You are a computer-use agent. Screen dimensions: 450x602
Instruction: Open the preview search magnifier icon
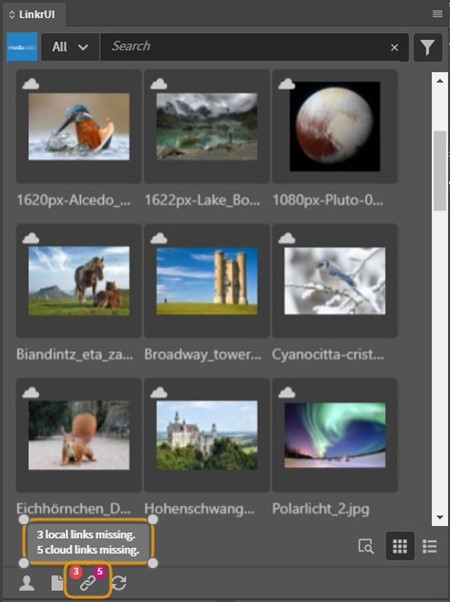[366, 546]
